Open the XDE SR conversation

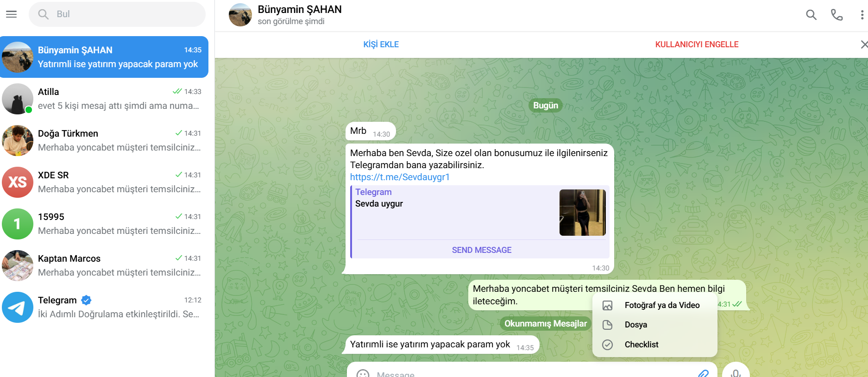tap(104, 182)
